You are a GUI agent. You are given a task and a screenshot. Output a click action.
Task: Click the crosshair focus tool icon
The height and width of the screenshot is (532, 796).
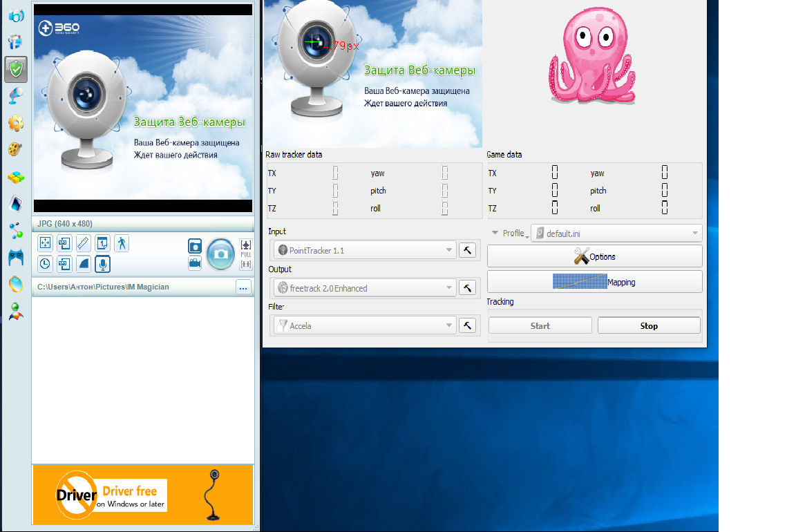point(45,244)
